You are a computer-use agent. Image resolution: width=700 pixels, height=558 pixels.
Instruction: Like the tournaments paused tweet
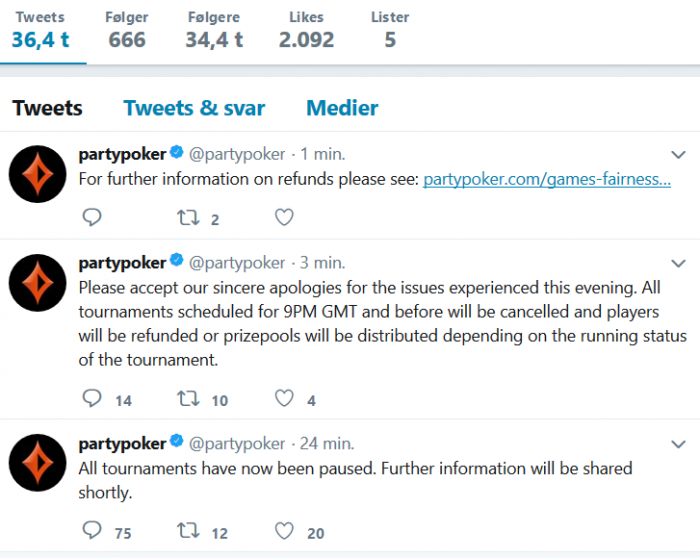coord(284,531)
